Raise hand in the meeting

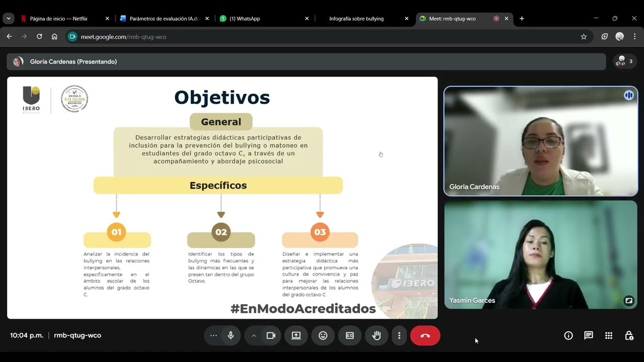pyautogui.click(x=376, y=335)
